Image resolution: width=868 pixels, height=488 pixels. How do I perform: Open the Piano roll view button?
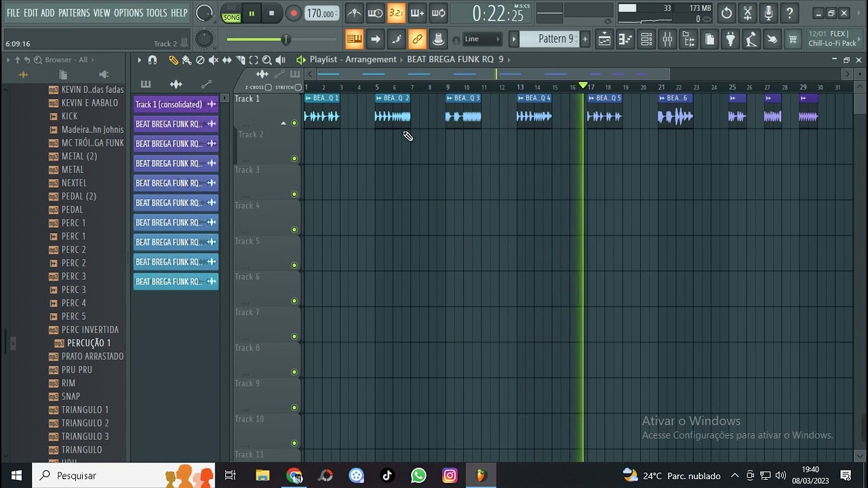click(x=625, y=39)
